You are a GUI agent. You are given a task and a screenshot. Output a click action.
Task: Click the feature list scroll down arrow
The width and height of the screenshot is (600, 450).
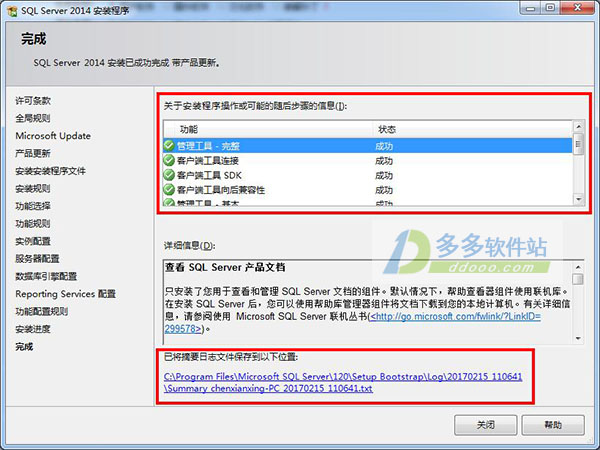[578, 199]
